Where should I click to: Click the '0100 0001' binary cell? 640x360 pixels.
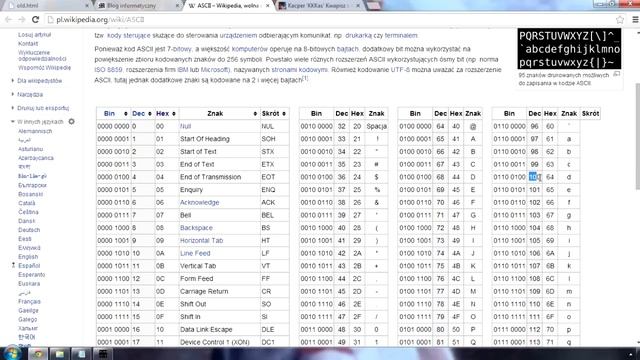(415, 139)
